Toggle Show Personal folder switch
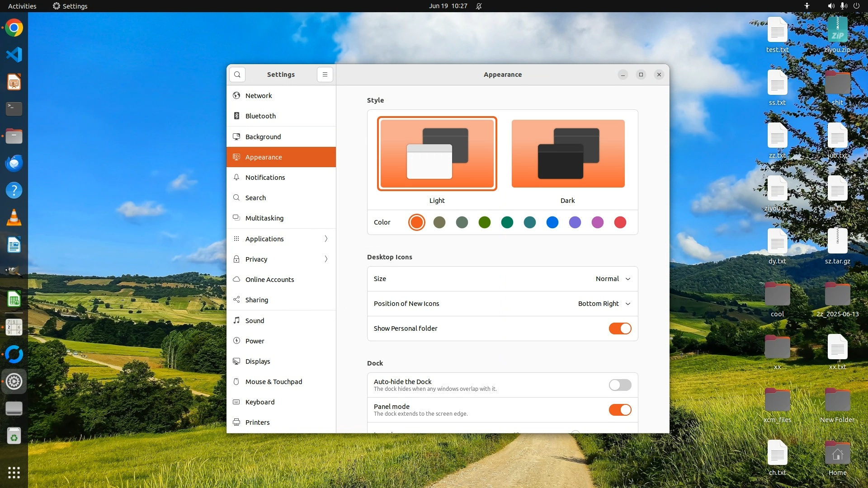This screenshot has width=868, height=488. [x=620, y=328]
